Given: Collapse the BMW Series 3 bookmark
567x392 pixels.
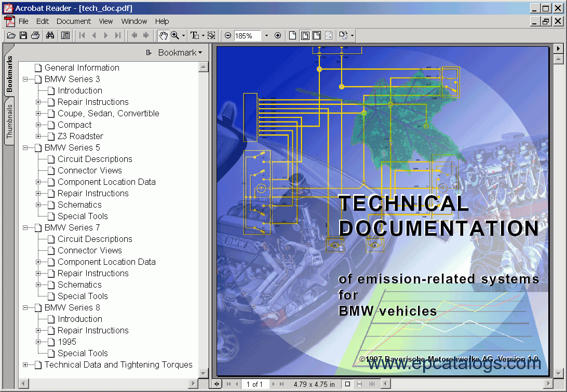Looking at the screenshot, I should (x=25, y=79).
